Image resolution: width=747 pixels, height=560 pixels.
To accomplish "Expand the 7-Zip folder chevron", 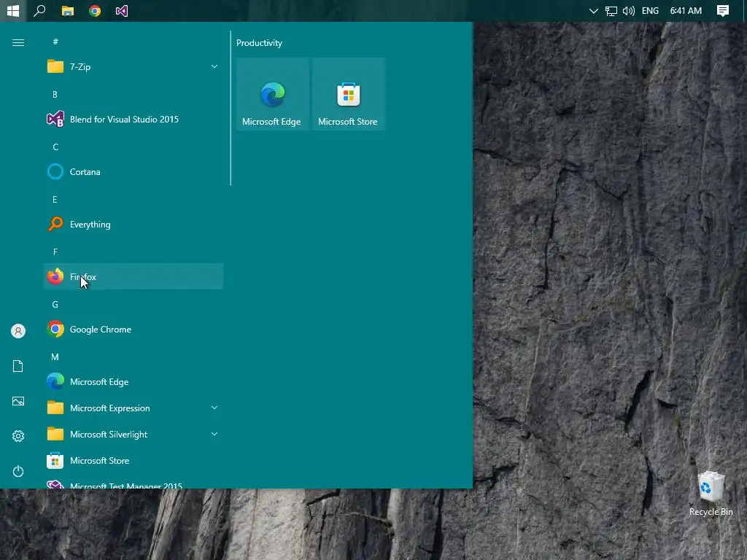I will point(214,66).
